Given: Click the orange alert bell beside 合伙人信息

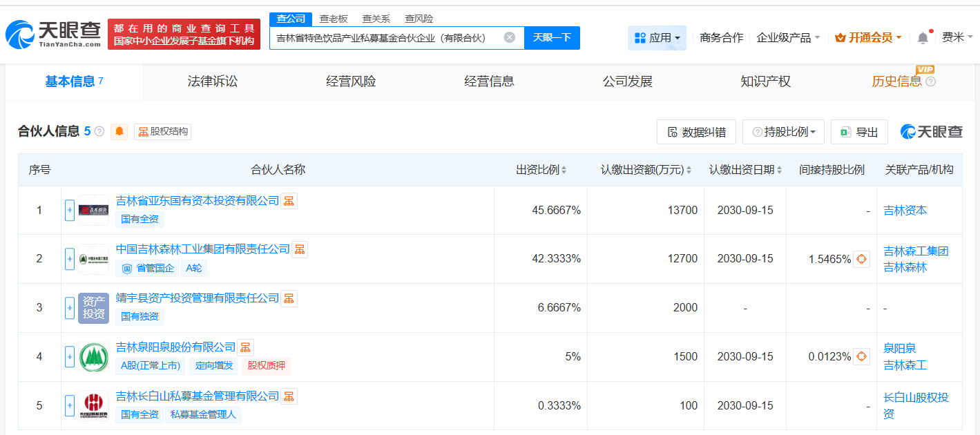Looking at the screenshot, I should point(120,131).
